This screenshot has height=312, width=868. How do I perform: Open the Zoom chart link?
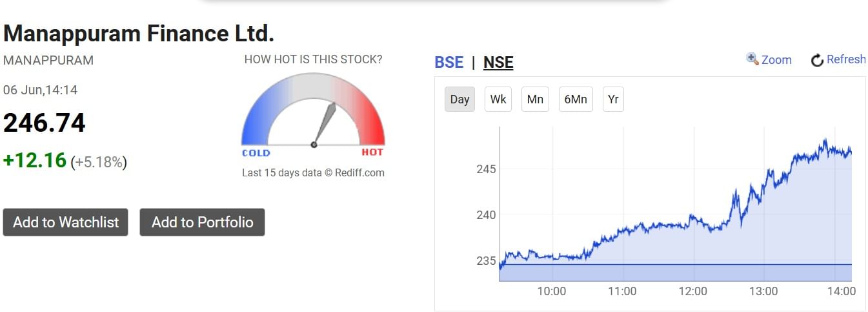click(x=776, y=59)
